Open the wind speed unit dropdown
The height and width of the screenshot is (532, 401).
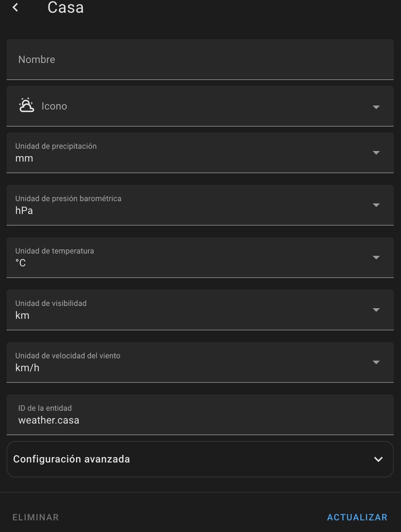(x=376, y=362)
